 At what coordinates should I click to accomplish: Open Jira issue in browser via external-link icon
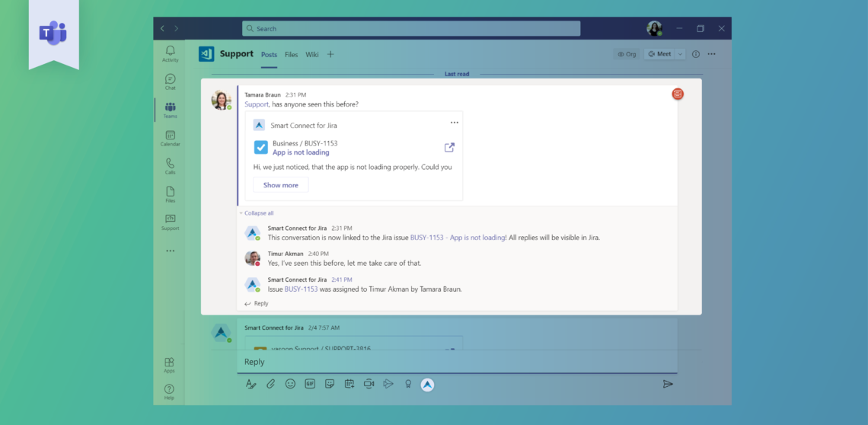449,148
